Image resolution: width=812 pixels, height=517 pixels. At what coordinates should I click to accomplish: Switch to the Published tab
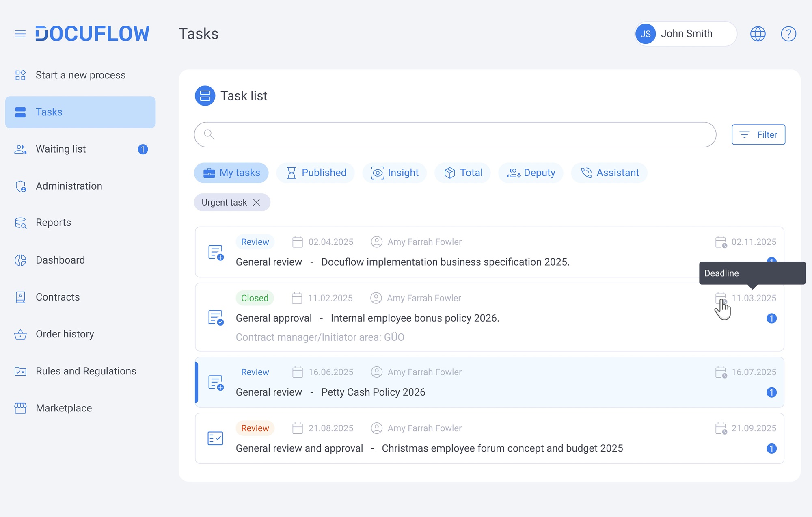click(x=316, y=173)
